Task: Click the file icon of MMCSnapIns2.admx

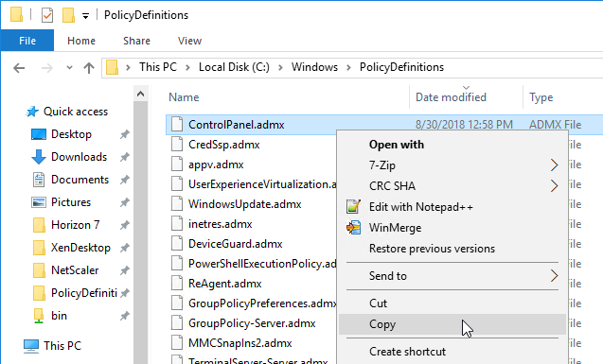Action: coord(177,343)
